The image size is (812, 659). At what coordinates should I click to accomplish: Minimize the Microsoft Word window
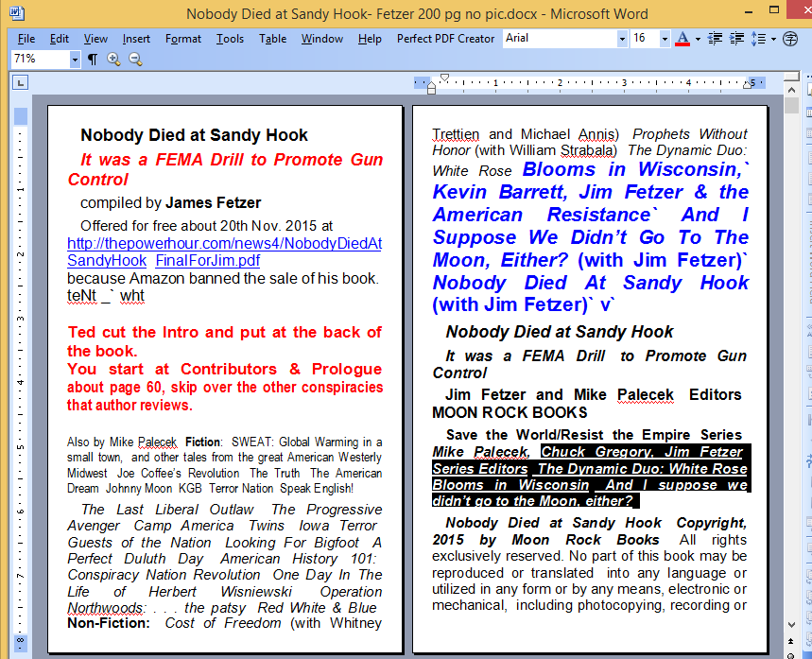point(749,10)
